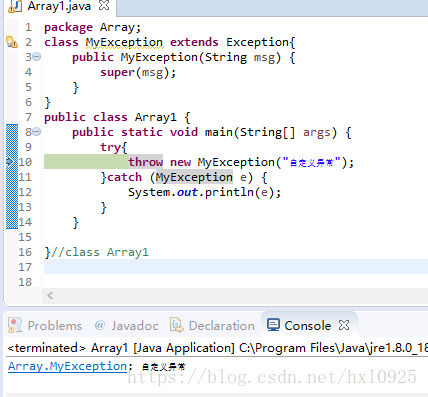This screenshot has height=397, width=428.
Task: Click 'extends' keyword on line 2
Action: point(194,42)
